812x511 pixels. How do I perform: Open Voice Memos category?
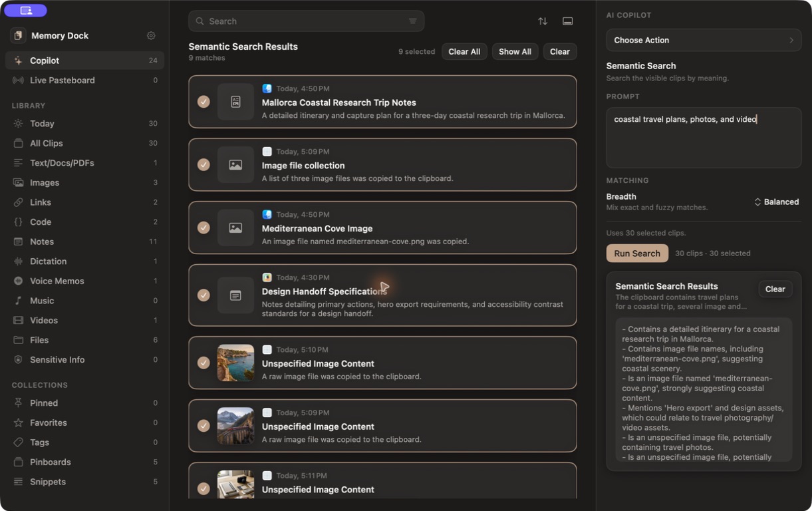point(84,281)
